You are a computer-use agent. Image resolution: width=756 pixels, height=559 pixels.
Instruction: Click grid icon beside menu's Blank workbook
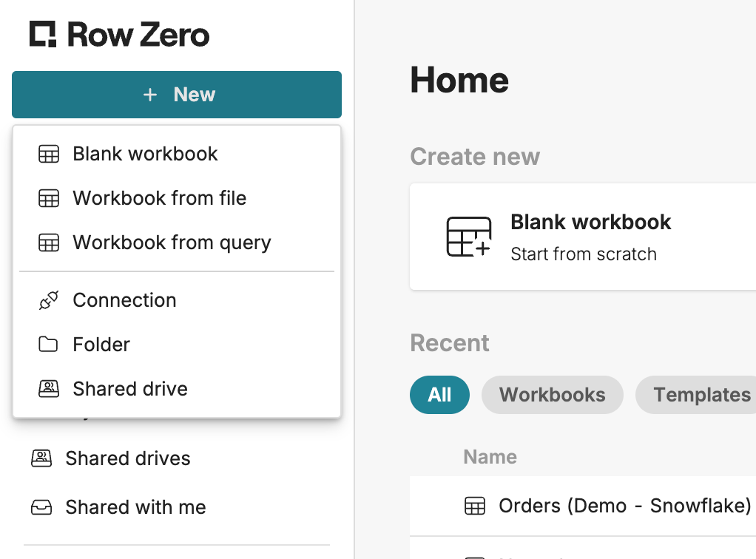(x=49, y=155)
